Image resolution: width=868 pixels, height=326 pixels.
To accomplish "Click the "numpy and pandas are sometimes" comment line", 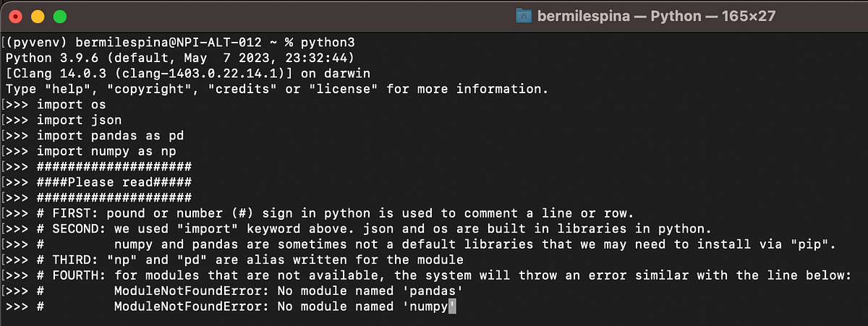I will (420, 245).
